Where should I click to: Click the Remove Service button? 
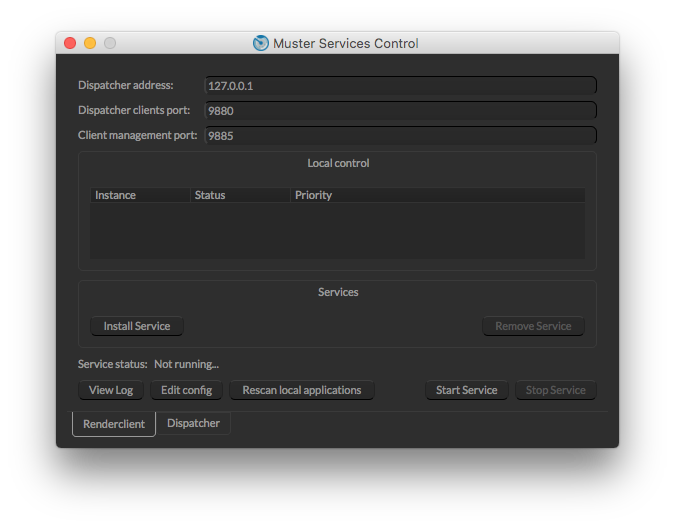click(x=533, y=326)
